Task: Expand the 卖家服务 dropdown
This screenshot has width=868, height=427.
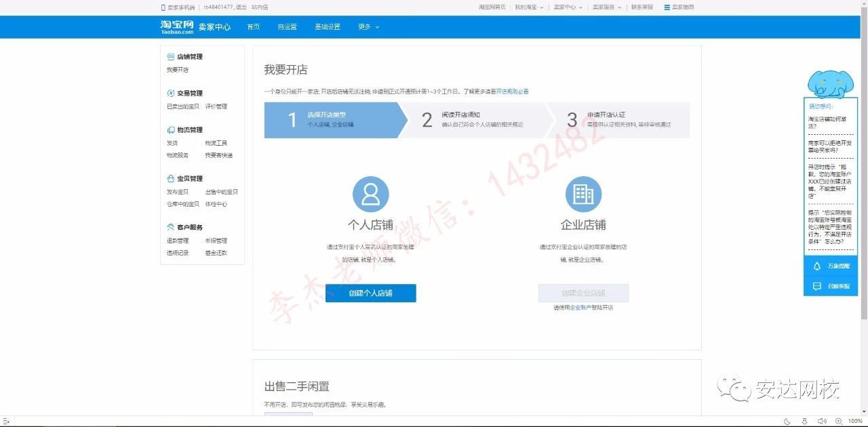Action: tap(607, 7)
